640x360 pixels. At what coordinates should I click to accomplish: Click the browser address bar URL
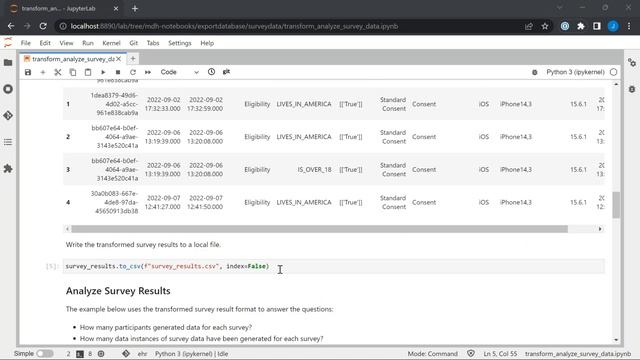234,26
